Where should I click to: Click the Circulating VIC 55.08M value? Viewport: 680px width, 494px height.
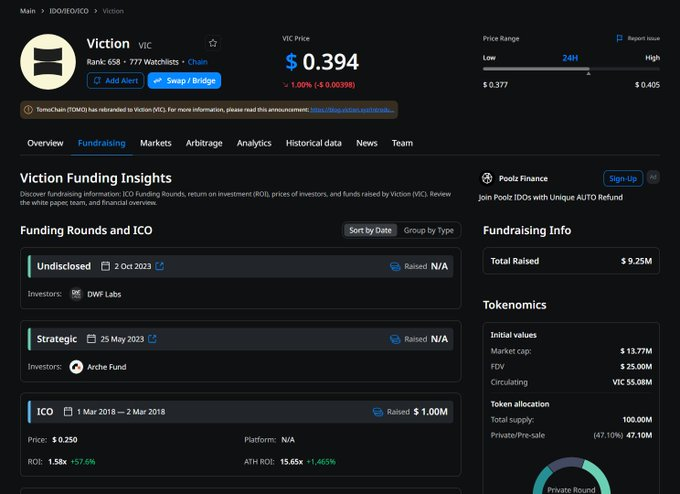tap(632, 382)
